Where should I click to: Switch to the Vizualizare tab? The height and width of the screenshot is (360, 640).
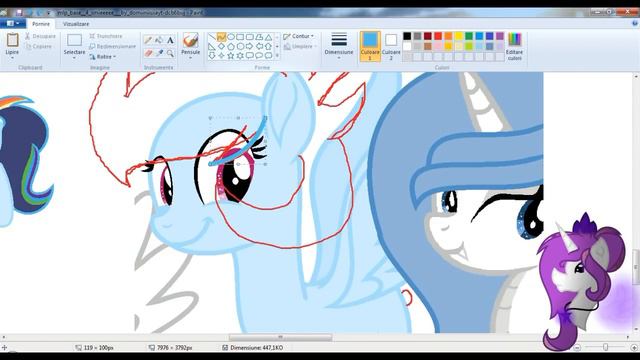tap(76, 24)
